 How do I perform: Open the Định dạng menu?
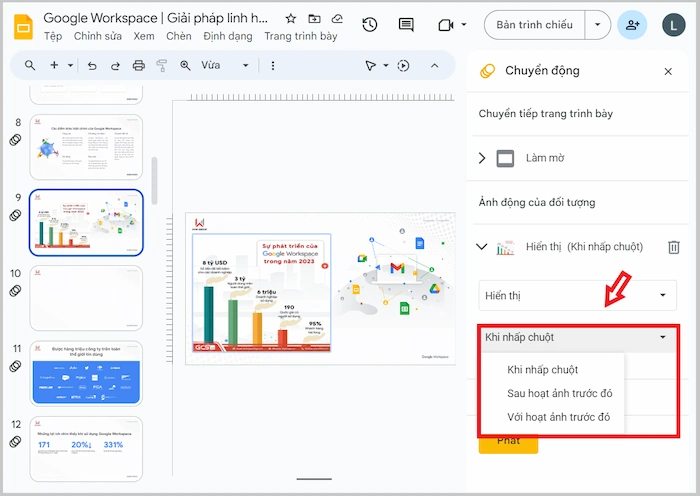pos(228,36)
